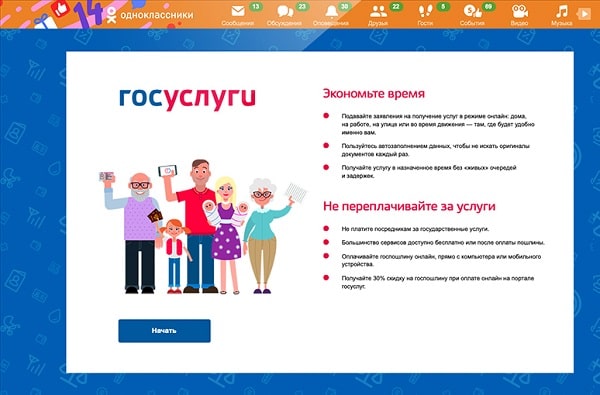Screen dimensions: 600x395
Task: Click the events badge showing 69
Action: coord(488,6)
